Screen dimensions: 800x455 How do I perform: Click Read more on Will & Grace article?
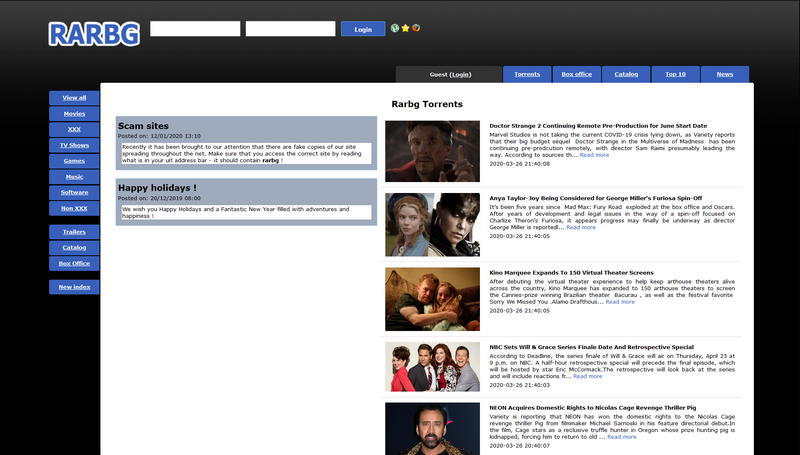pyautogui.click(x=587, y=376)
